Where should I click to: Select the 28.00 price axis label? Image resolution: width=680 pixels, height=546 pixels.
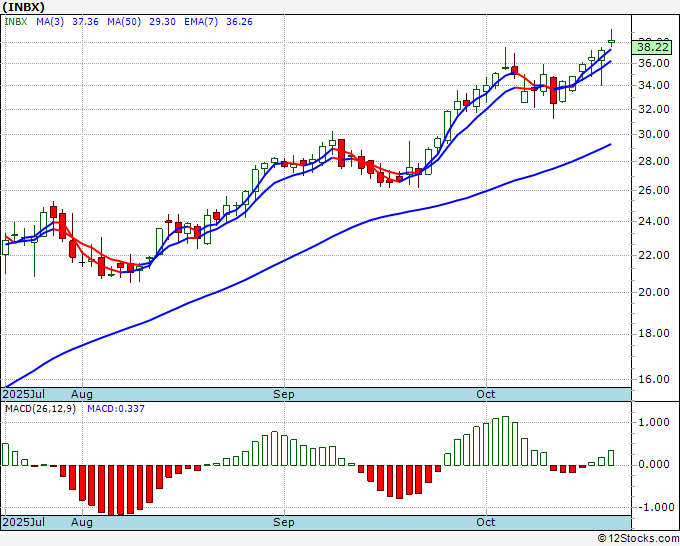[x=654, y=161]
